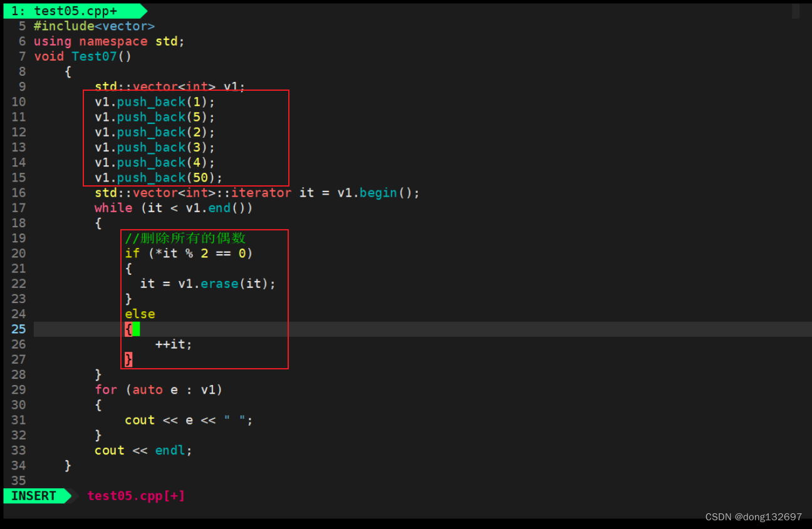Click 'while (it < v1.end())' line

pos(174,208)
